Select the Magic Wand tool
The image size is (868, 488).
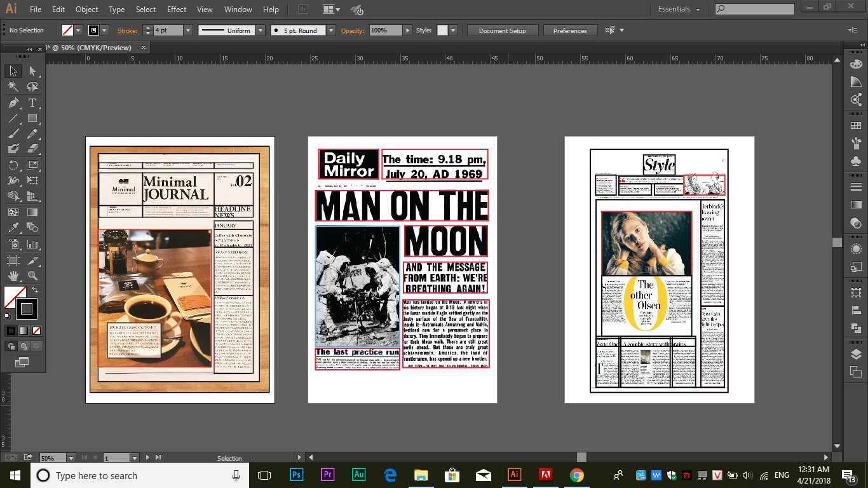[x=13, y=87]
